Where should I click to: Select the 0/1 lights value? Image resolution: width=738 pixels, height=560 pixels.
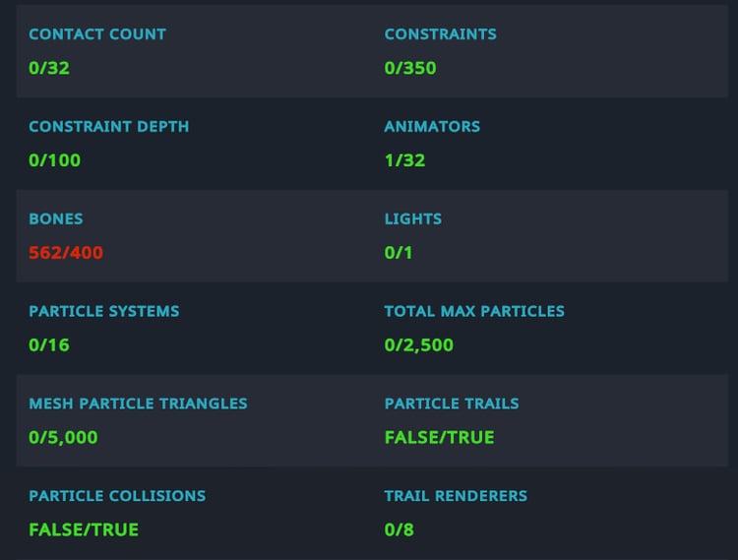(x=399, y=253)
